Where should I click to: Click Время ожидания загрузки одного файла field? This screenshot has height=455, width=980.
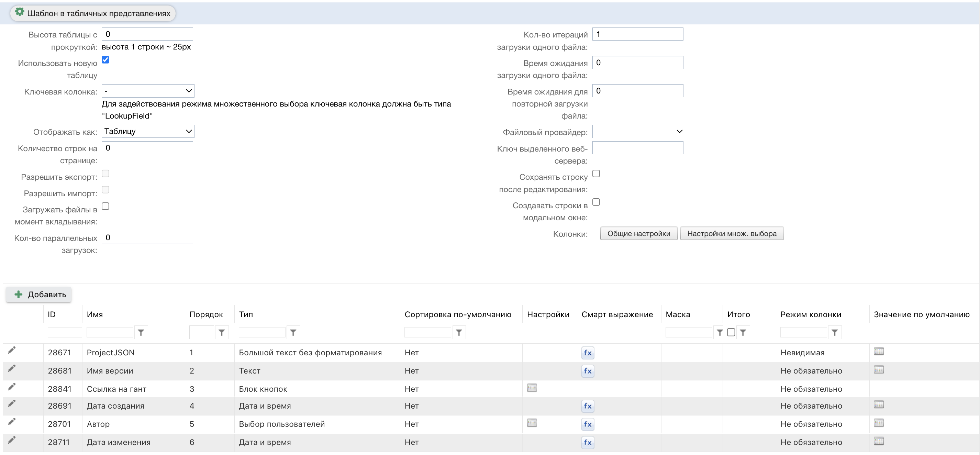(638, 63)
